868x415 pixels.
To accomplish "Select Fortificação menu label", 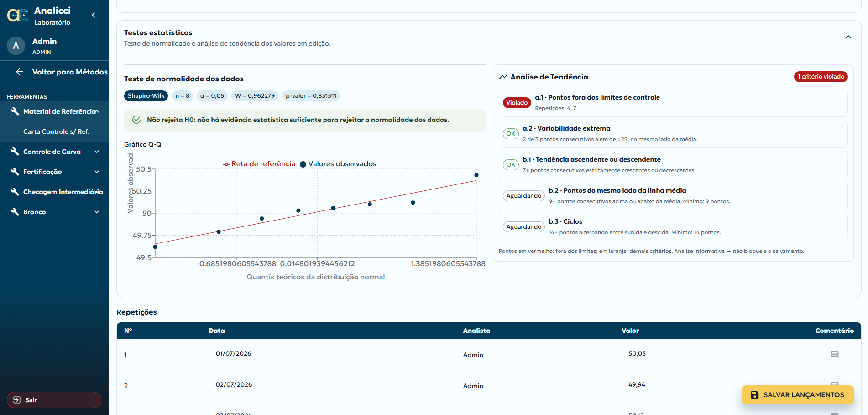I will 42,172.
